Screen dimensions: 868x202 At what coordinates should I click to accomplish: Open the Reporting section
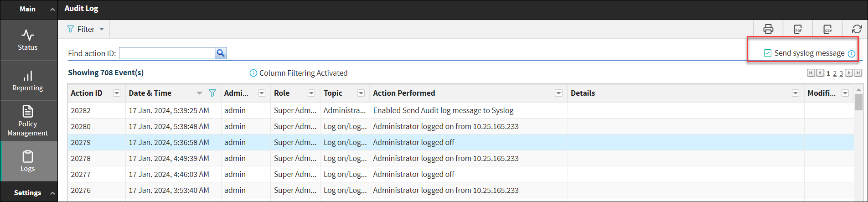pyautogui.click(x=28, y=81)
